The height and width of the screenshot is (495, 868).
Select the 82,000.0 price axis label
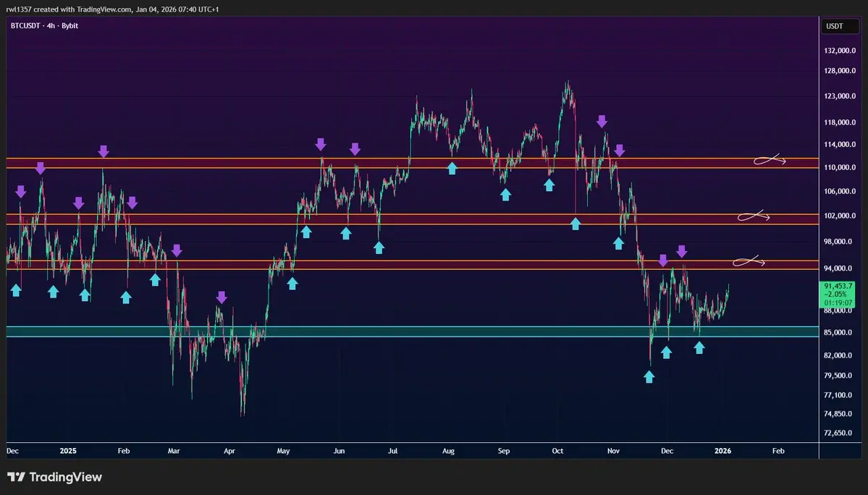click(840, 355)
